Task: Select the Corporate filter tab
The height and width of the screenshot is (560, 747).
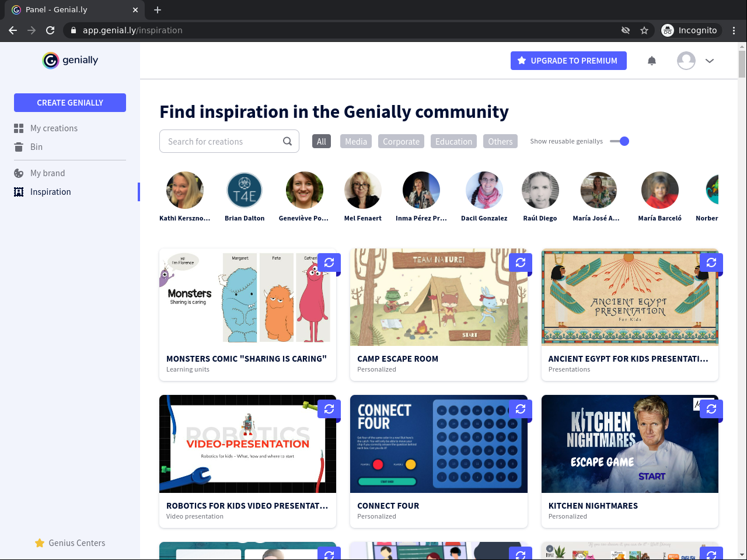Action: [401, 142]
